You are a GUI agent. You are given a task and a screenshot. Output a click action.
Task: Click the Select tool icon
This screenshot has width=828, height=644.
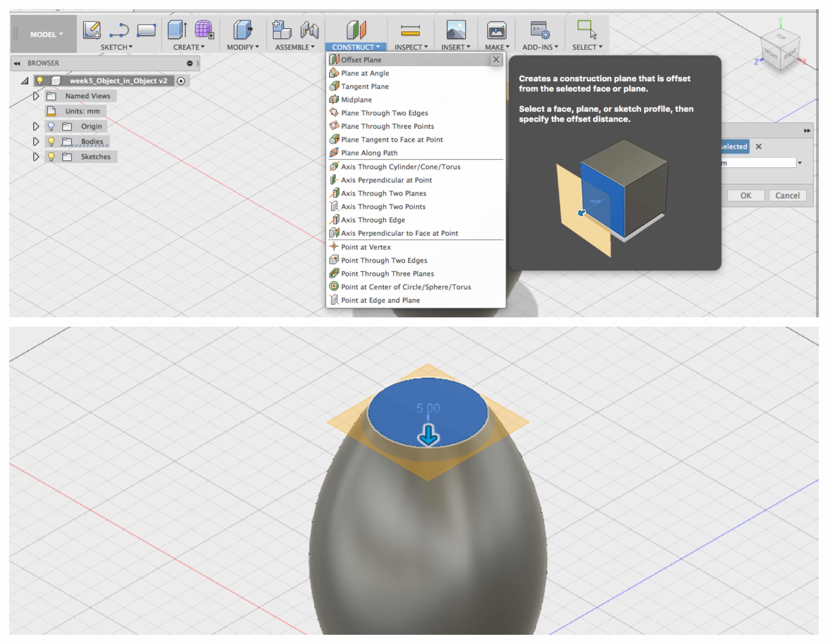pyautogui.click(x=586, y=30)
